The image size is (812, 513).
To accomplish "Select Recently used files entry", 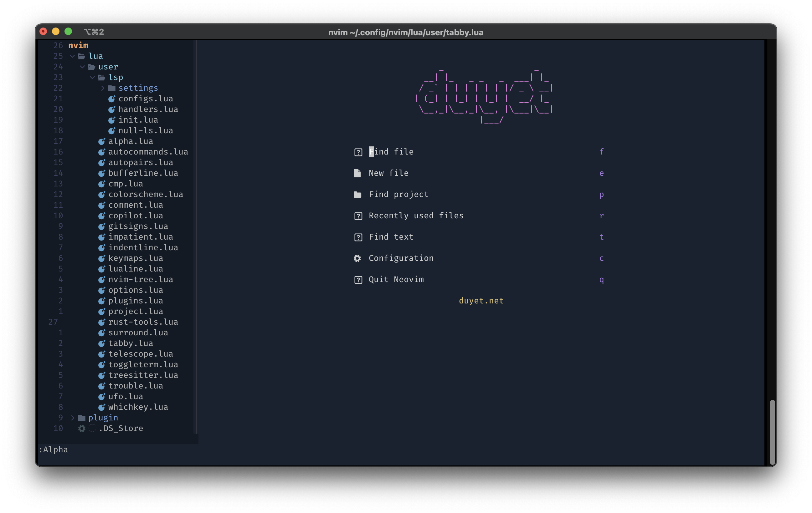I will coord(416,216).
